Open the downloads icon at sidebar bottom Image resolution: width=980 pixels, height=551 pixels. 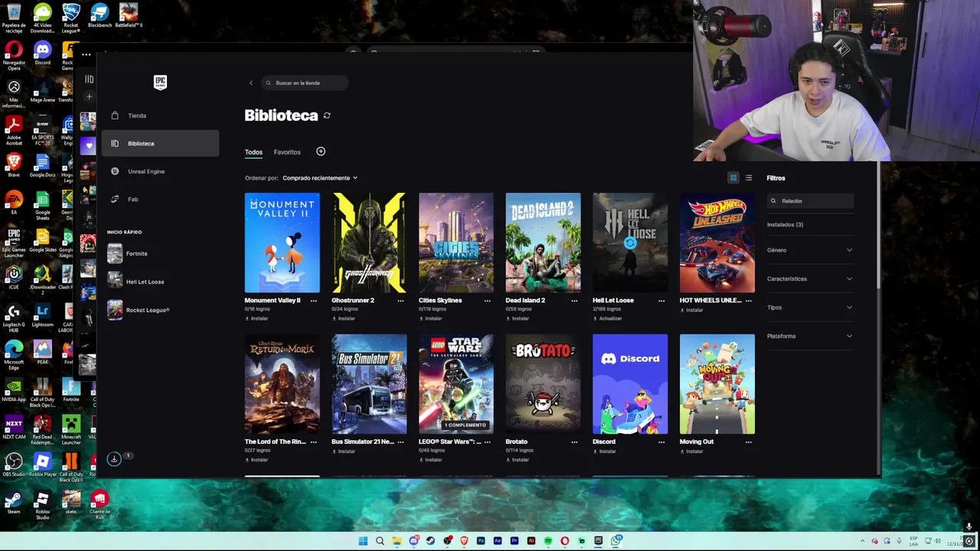(x=114, y=458)
